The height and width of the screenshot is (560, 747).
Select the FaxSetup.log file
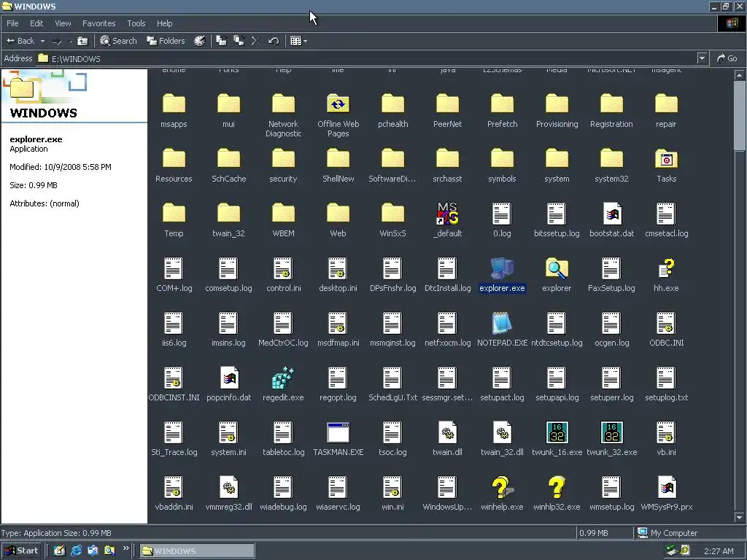[612, 275]
